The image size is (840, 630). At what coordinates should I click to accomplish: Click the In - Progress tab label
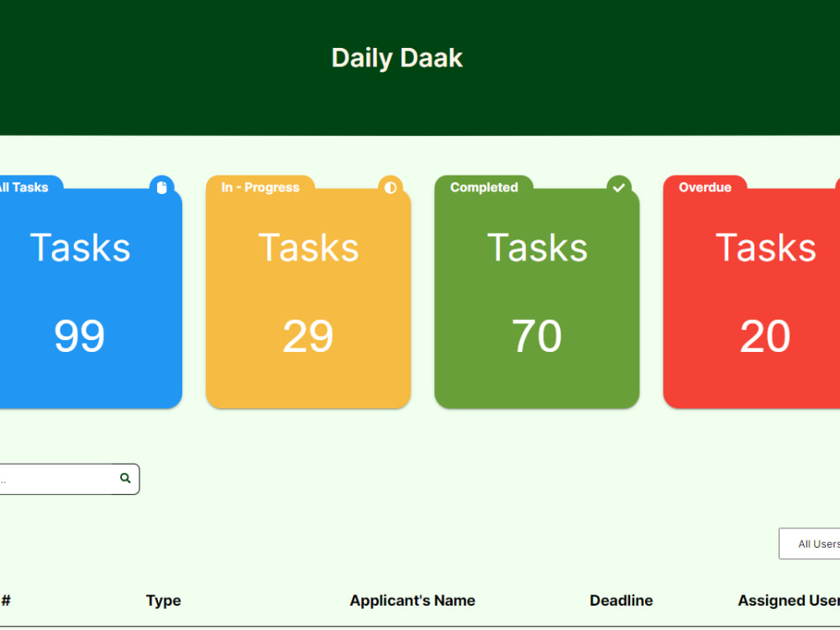[260, 187]
